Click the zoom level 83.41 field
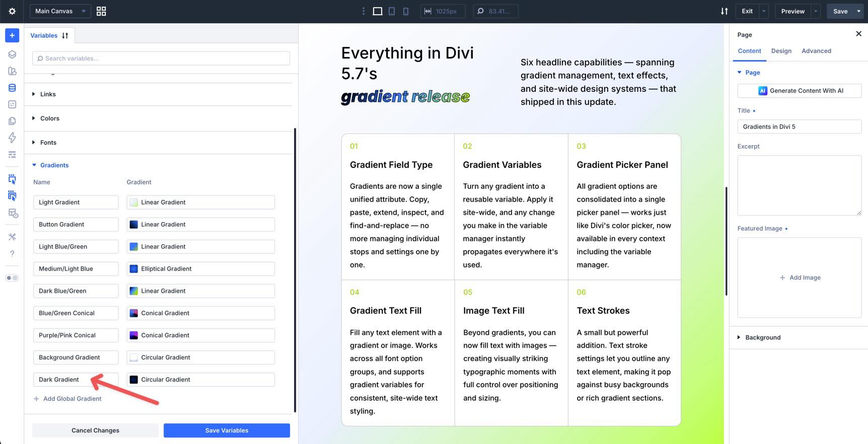 [495, 11]
